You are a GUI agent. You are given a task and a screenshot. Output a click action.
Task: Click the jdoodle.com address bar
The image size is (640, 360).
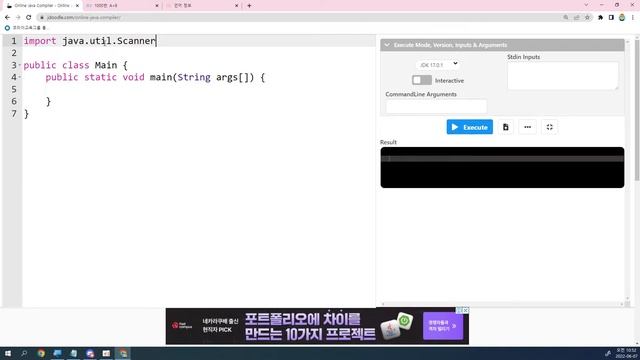298,18
